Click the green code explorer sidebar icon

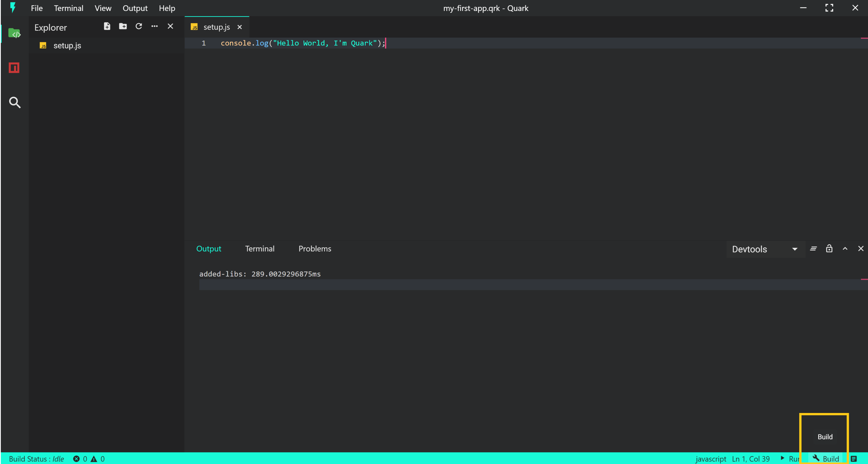(14, 33)
